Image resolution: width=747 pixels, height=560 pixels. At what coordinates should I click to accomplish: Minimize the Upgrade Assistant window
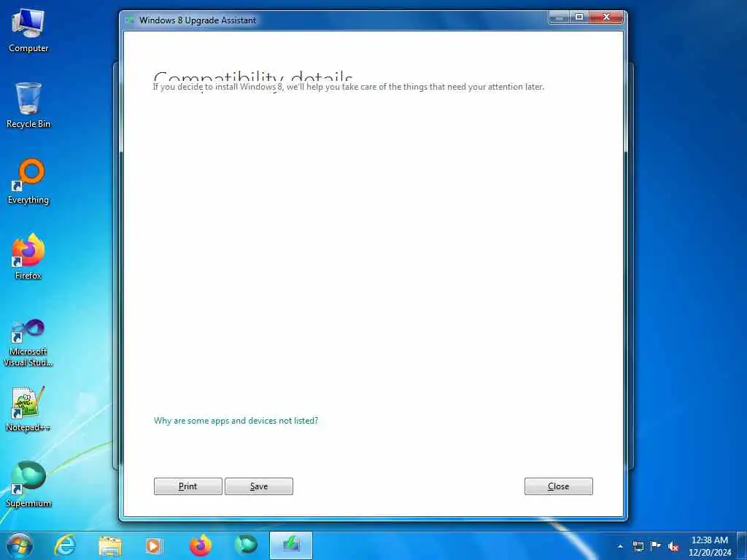click(560, 17)
